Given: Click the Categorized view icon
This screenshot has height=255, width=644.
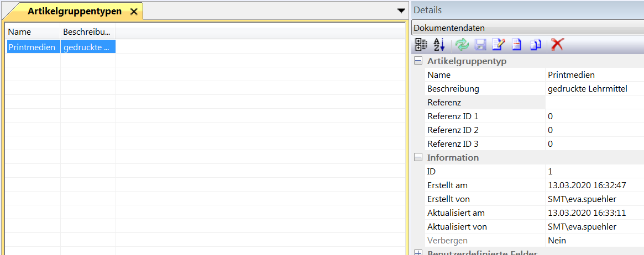Looking at the screenshot, I should (x=421, y=45).
